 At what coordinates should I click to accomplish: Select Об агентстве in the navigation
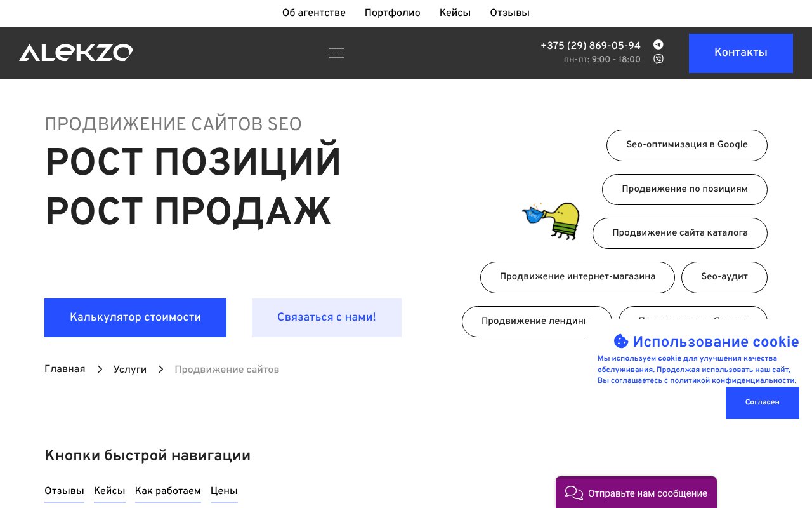pyautogui.click(x=314, y=13)
